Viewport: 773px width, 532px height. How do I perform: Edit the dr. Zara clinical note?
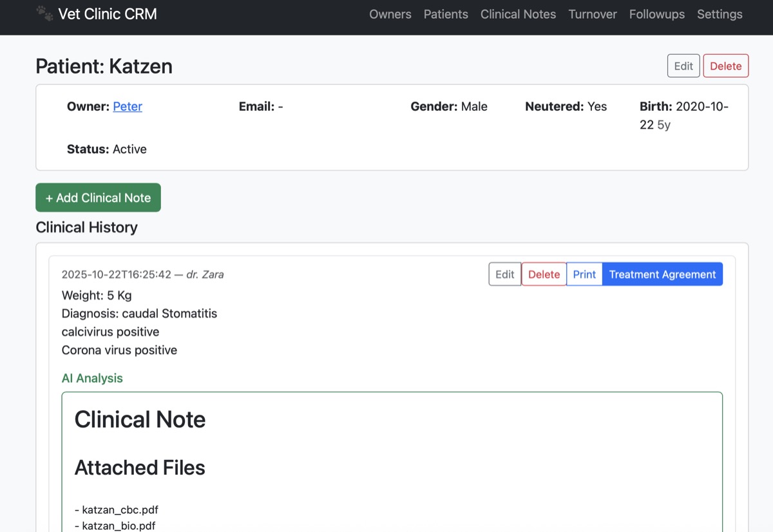tap(504, 274)
